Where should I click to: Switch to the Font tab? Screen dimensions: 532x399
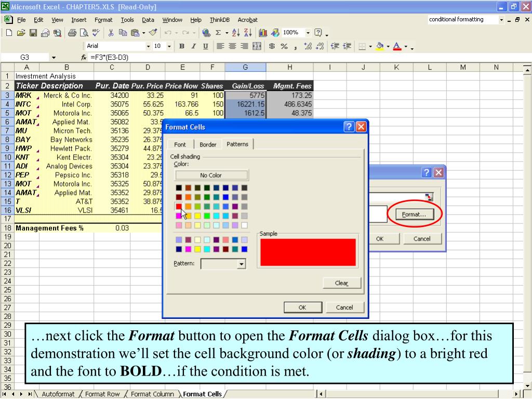(x=180, y=144)
